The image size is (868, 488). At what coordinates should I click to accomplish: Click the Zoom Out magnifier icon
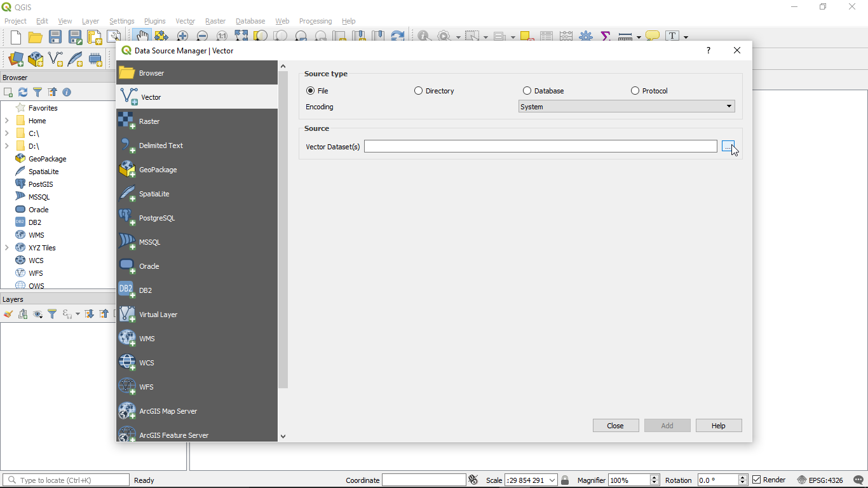pyautogui.click(x=202, y=37)
